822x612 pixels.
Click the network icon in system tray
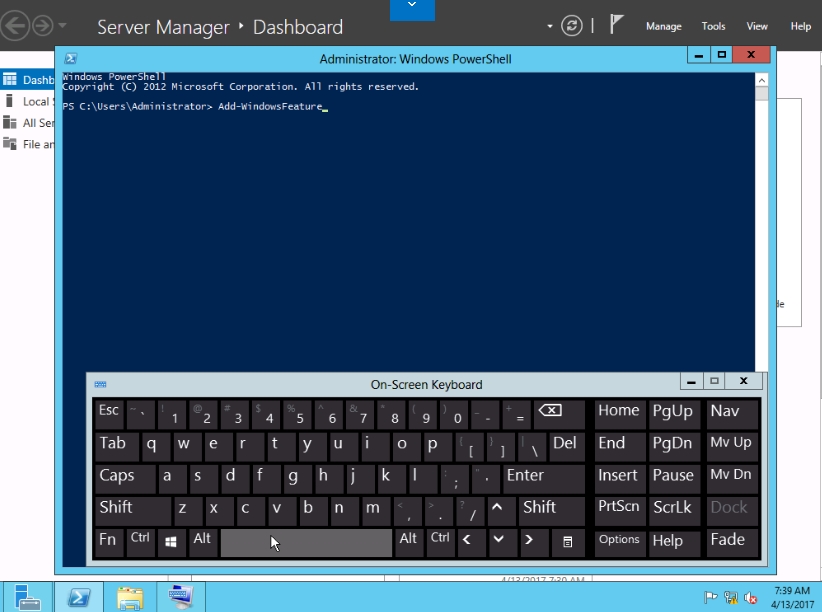click(x=731, y=597)
